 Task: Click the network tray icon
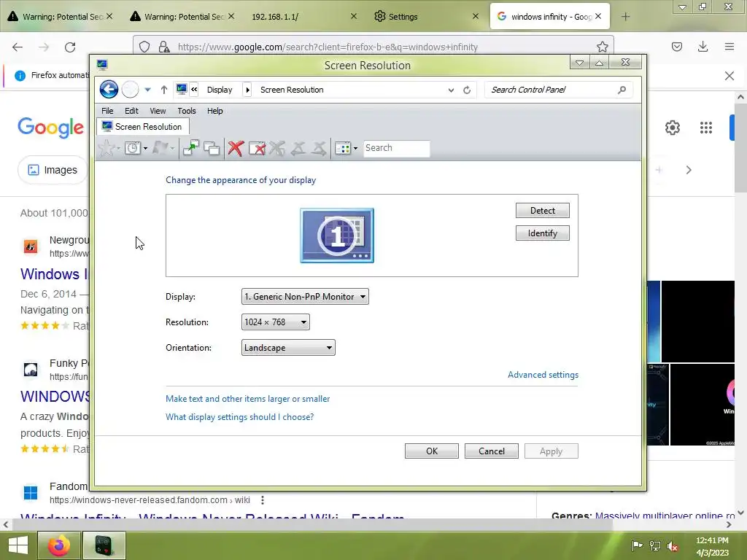[655, 545]
